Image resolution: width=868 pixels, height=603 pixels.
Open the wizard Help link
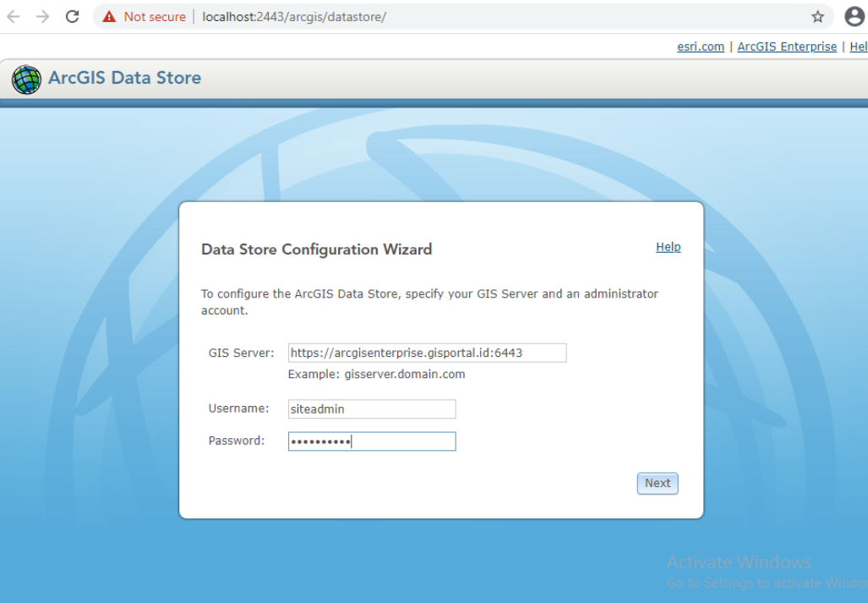(x=669, y=247)
